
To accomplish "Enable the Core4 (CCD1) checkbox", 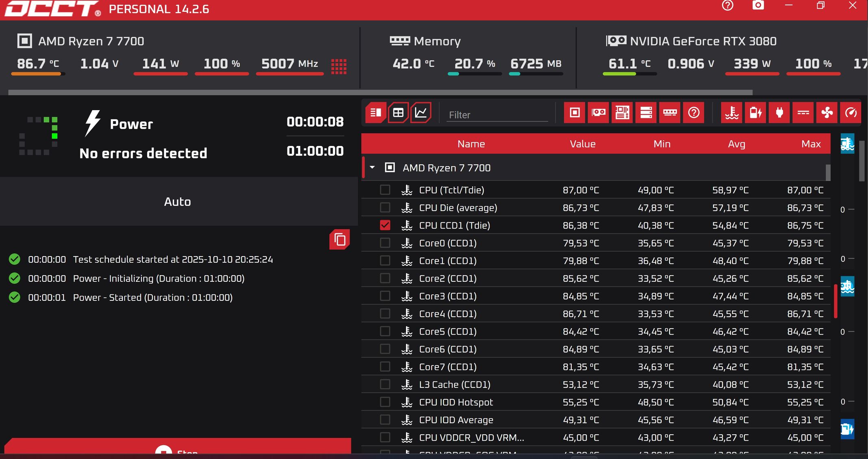I will pos(385,313).
